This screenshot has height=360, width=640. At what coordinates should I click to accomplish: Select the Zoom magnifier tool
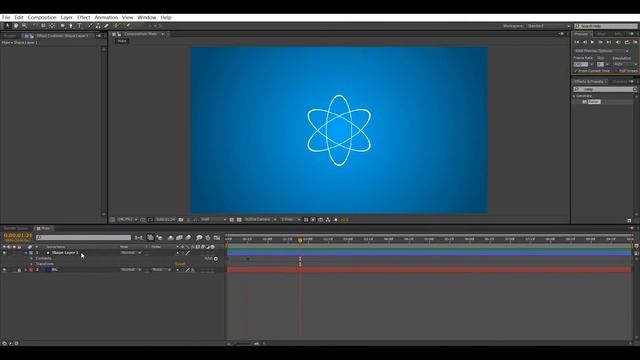coord(24,26)
